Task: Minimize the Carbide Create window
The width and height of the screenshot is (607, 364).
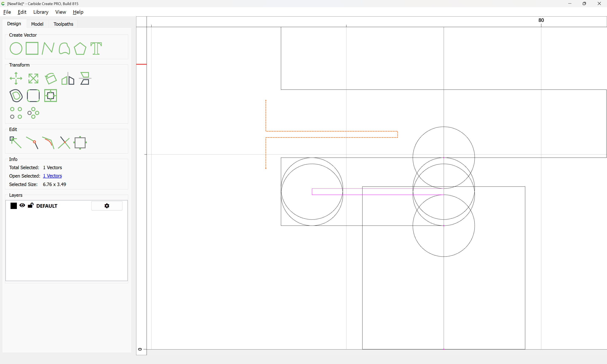Action: (570, 4)
